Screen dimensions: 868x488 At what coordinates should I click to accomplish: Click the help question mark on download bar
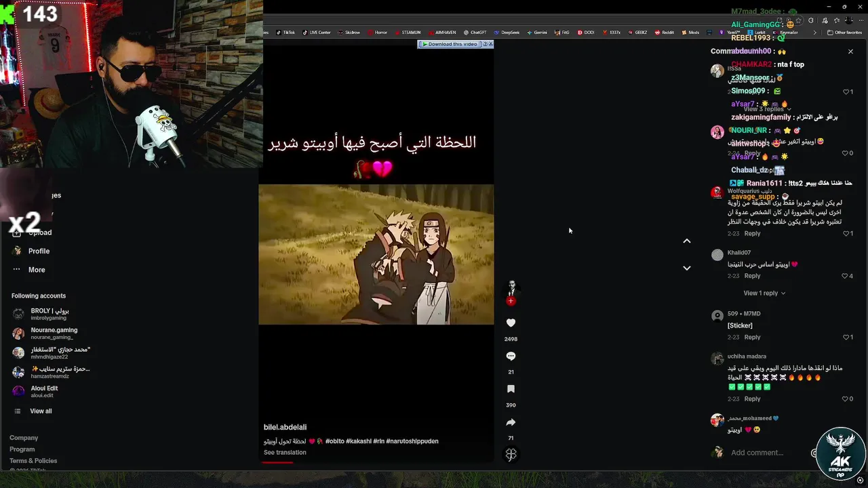coord(485,44)
